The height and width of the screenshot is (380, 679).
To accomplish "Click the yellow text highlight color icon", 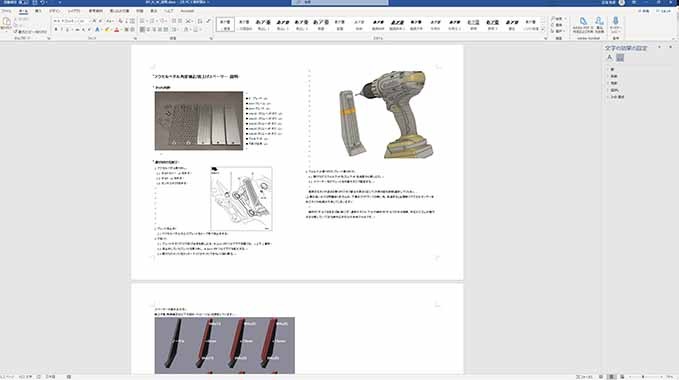I will pyautogui.click(x=107, y=29).
